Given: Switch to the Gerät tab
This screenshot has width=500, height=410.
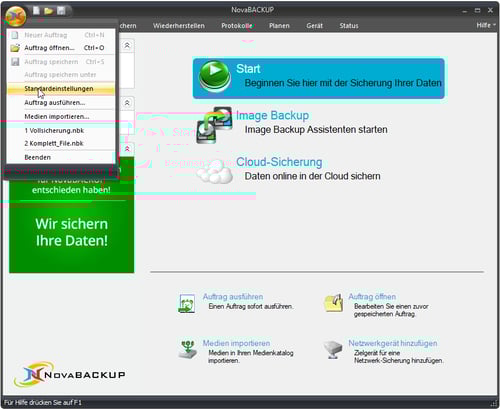Looking at the screenshot, I should (x=314, y=26).
